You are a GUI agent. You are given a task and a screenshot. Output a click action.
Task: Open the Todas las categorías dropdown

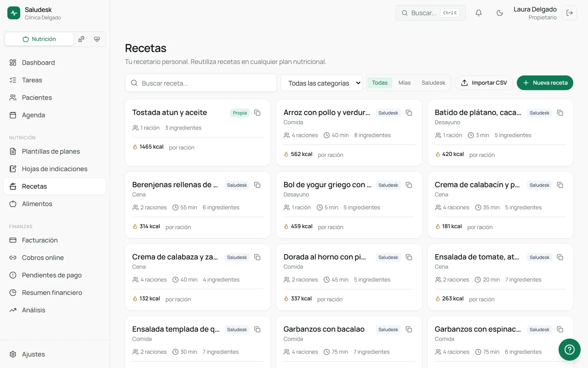322,83
